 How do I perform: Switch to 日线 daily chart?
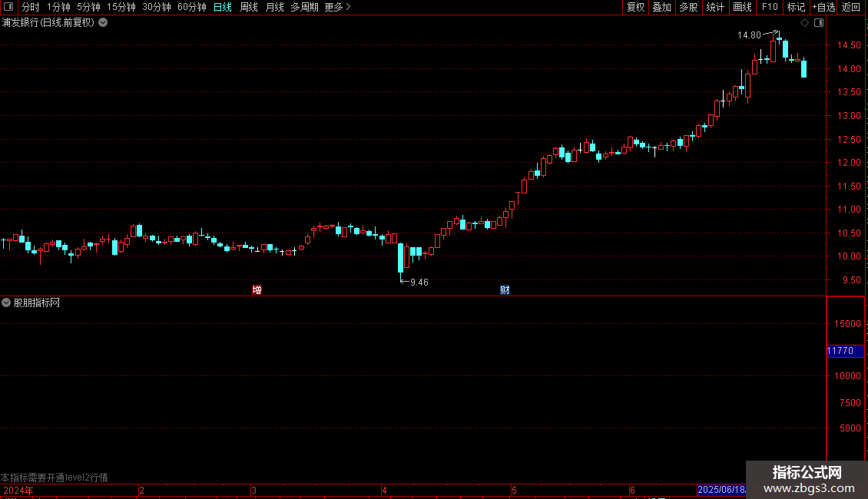[223, 7]
